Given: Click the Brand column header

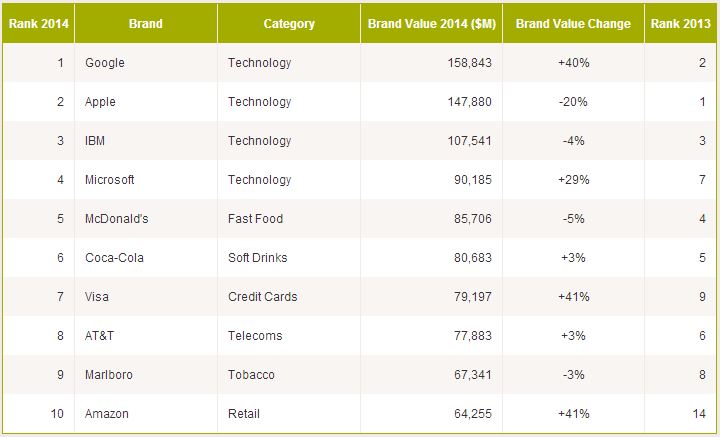Looking at the screenshot, I should pyautogui.click(x=146, y=24).
